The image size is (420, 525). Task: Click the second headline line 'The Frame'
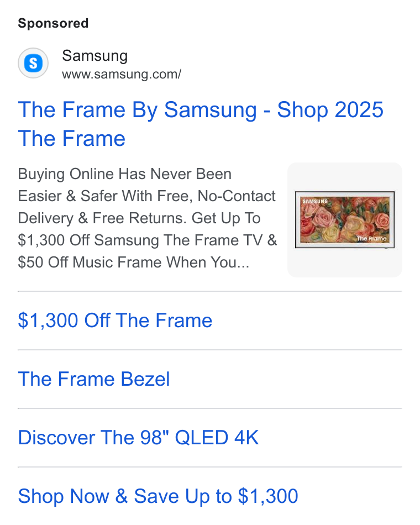point(72,138)
